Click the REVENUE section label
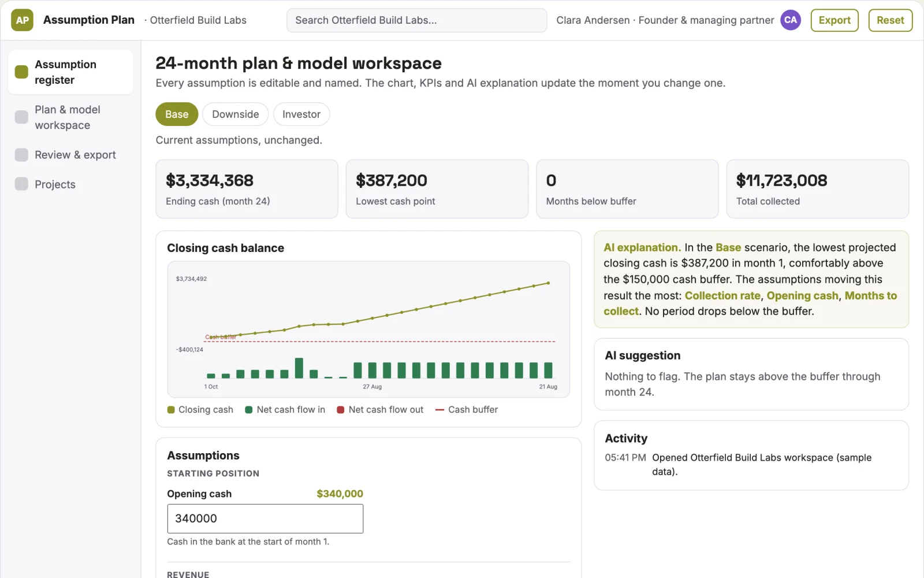The height and width of the screenshot is (578, 924). 188,575
